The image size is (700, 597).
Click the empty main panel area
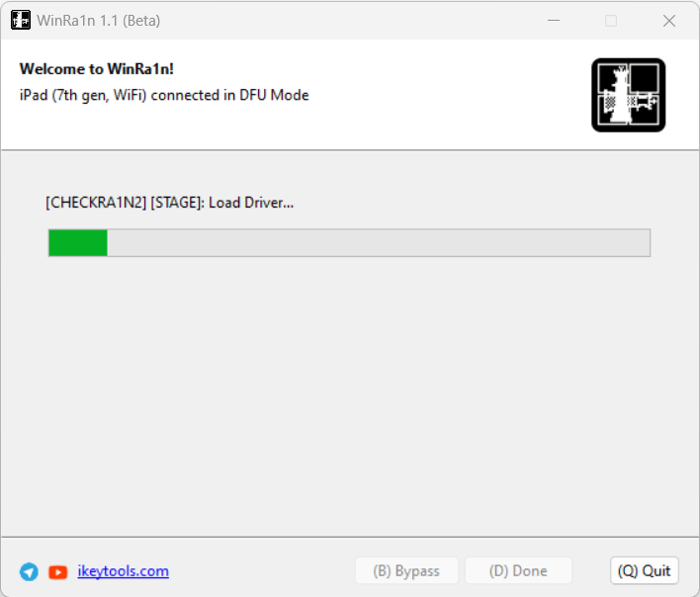click(x=350, y=397)
